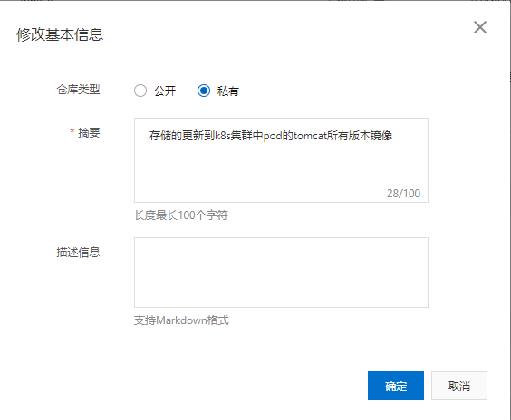Click the 摘要 field label

[x=89, y=132]
